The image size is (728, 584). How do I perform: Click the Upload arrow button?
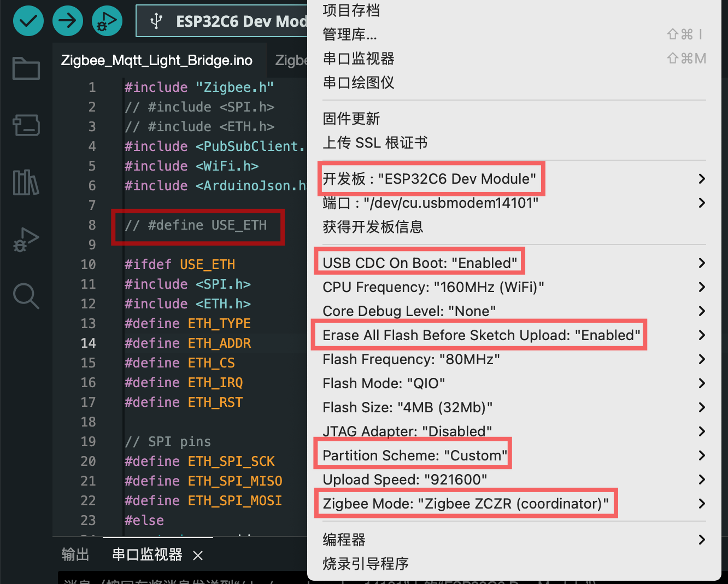point(68,21)
